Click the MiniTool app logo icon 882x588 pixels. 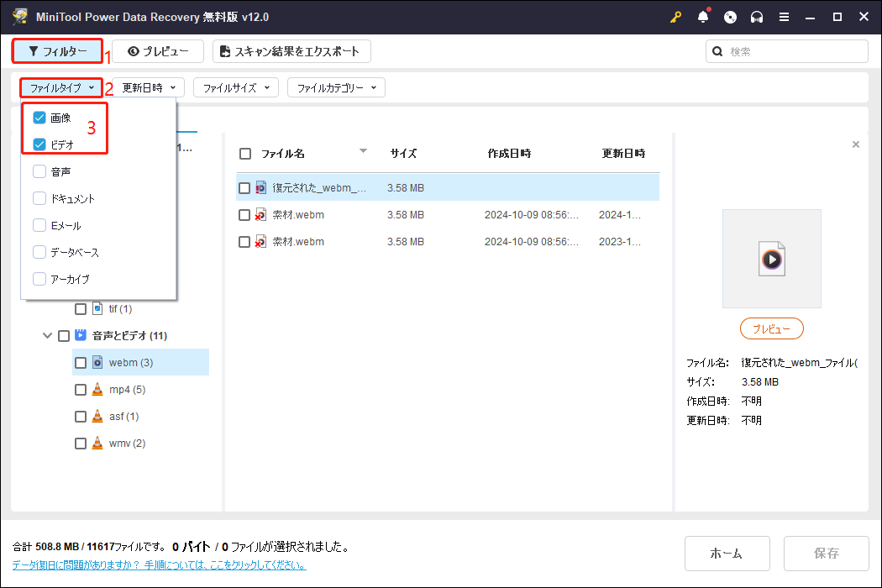(x=20, y=16)
